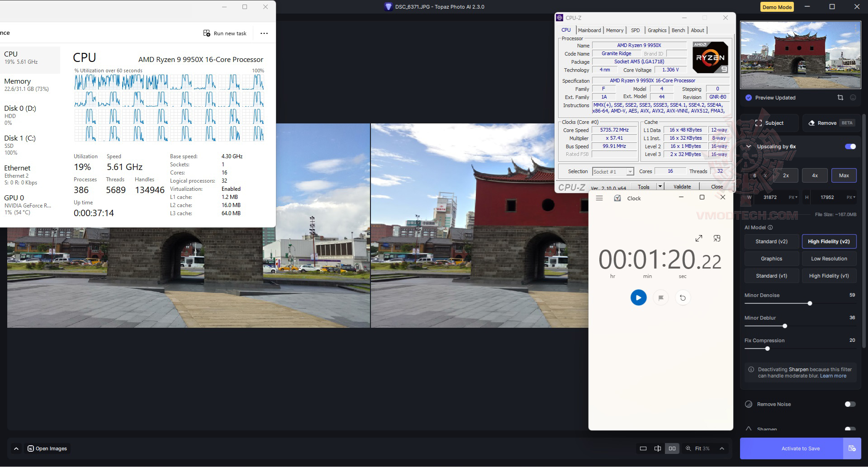Click the smiley feedback icon beside Preview Updated
868x467 pixels.
tap(853, 98)
